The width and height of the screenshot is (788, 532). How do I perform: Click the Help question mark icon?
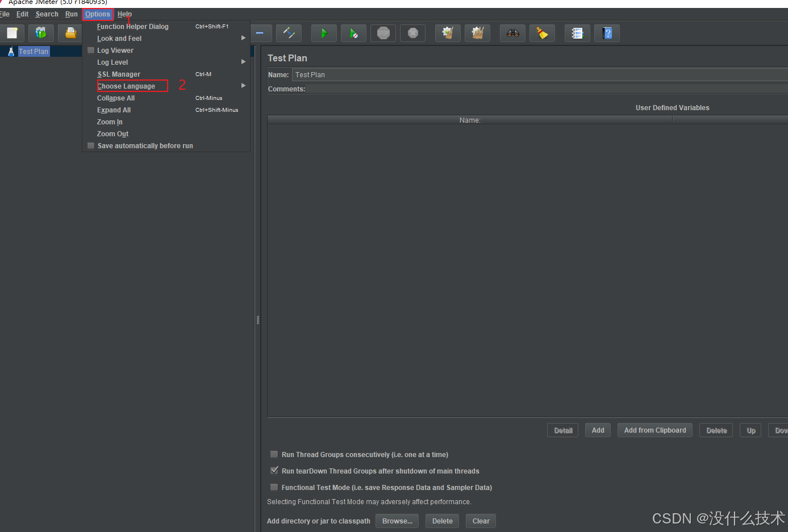point(607,33)
